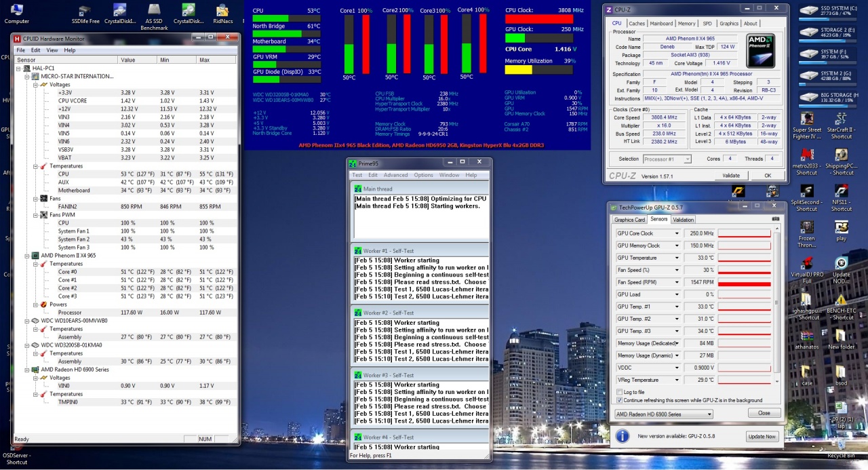868x470 pixels.
Task: Click AMD Phenom II logo in CPU-Z
Action: [x=761, y=50]
